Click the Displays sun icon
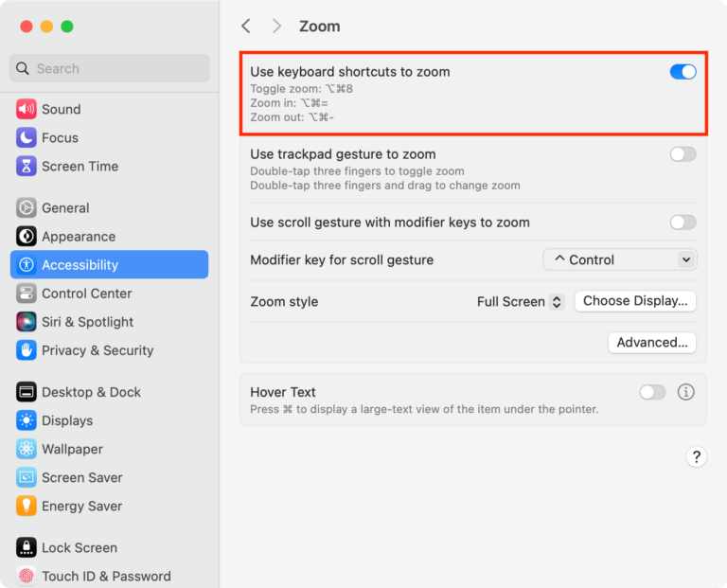 pyautogui.click(x=27, y=420)
